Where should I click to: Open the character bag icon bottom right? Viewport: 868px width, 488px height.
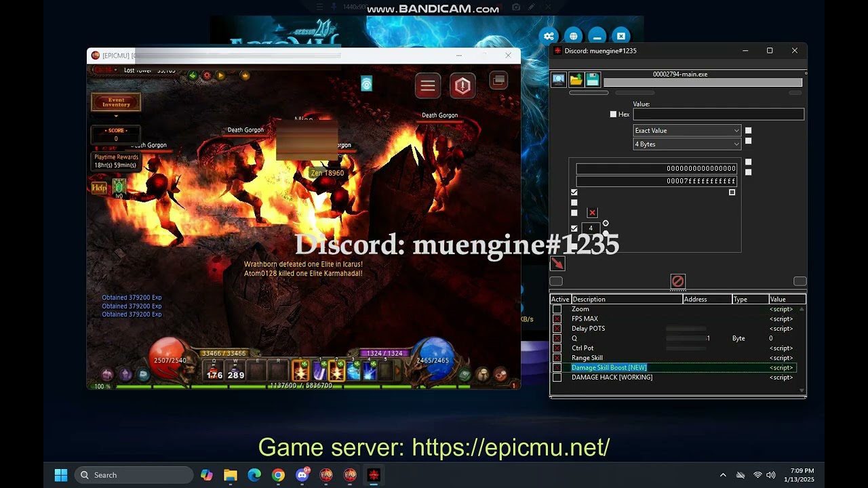[483, 373]
